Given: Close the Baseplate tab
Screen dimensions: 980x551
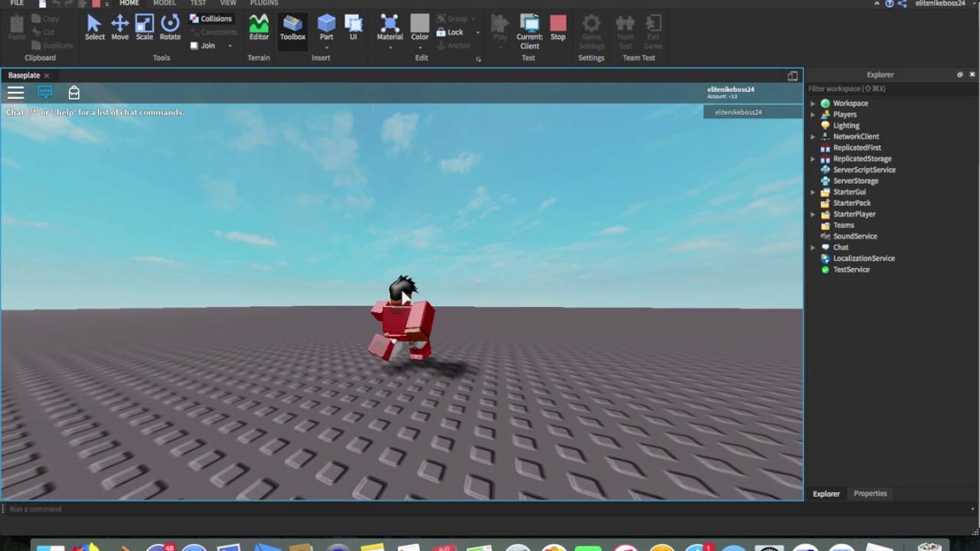Looking at the screenshot, I should click(x=47, y=76).
